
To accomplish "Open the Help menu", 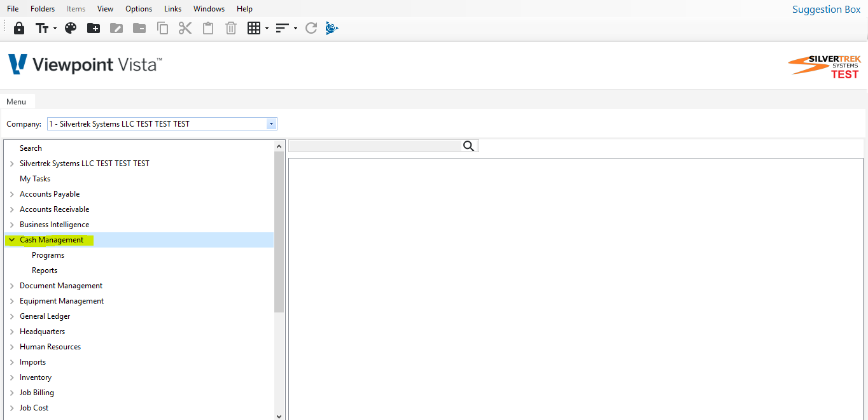I will (244, 9).
